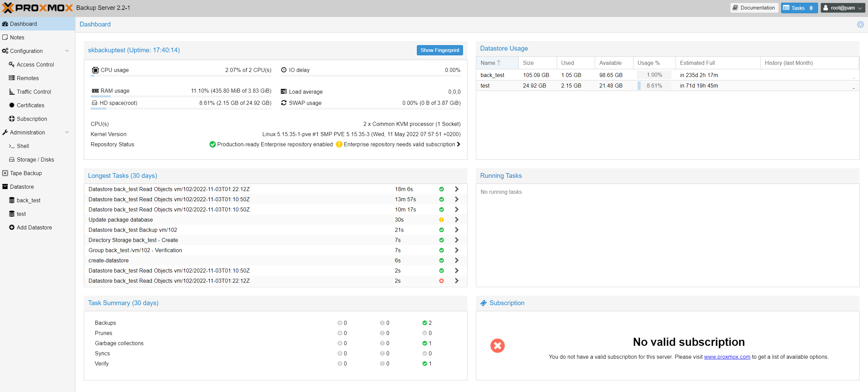Select back_test datastore in sidebar
Viewport: 868px width, 392px height.
(37, 200)
